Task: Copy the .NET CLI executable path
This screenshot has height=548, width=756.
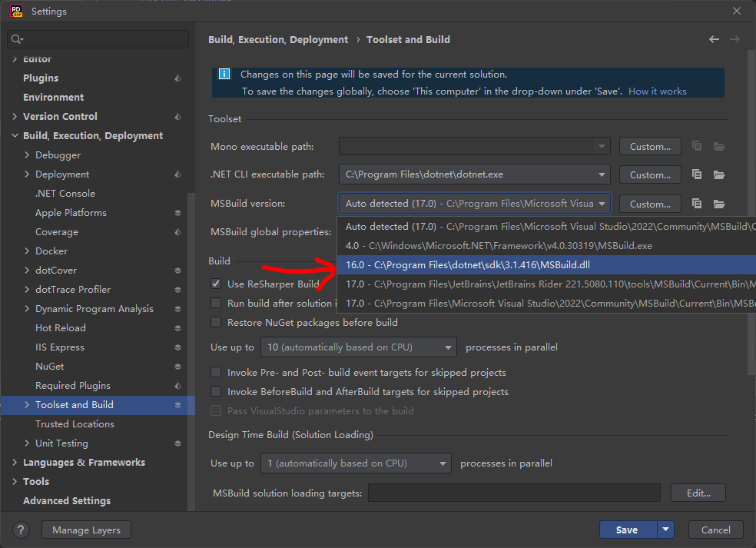Action: coord(697,174)
